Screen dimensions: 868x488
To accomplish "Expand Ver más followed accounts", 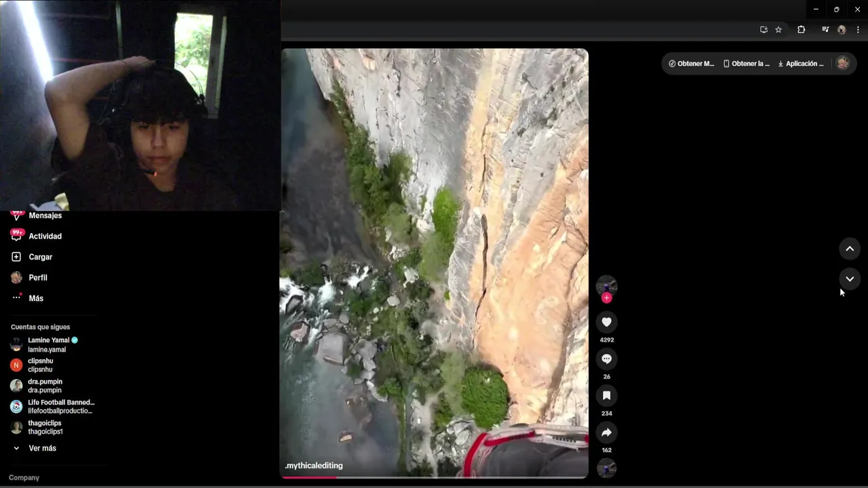I will click(x=41, y=448).
